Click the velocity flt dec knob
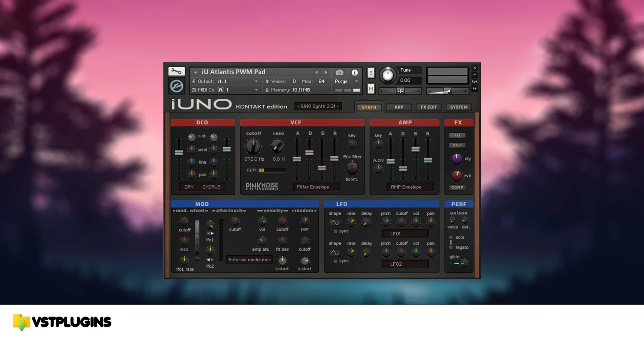This screenshot has height=341, width=644. click(x=282, y=240)
